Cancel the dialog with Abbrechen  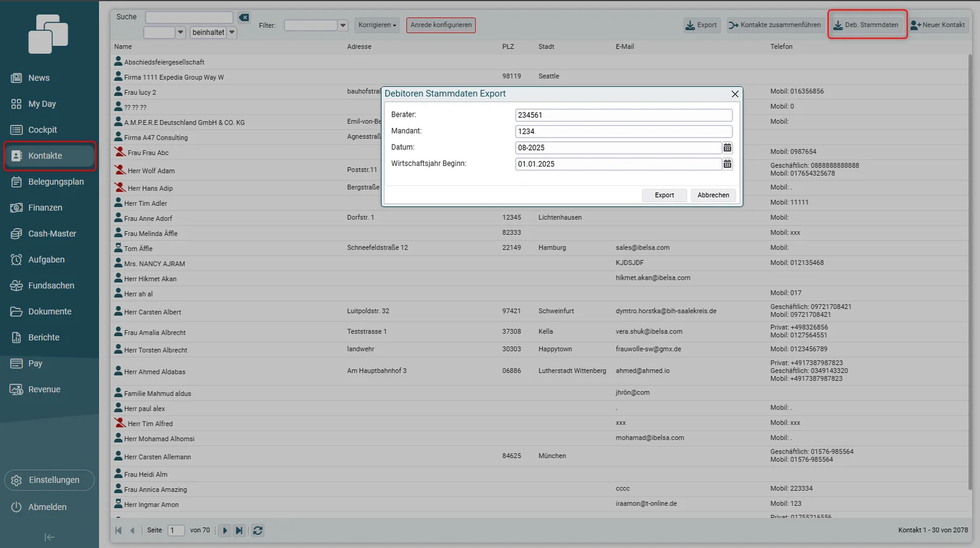pyautogui.click(x=714, y=195)
